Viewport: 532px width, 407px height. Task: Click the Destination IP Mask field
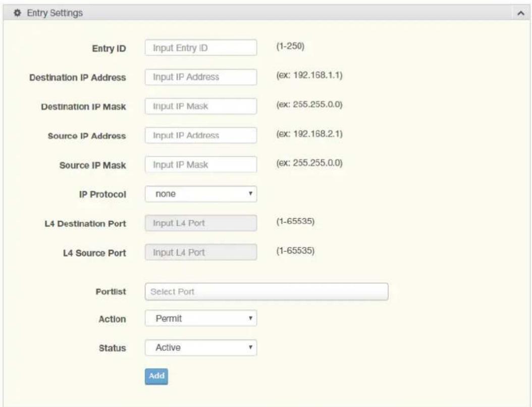coord(201,106)
